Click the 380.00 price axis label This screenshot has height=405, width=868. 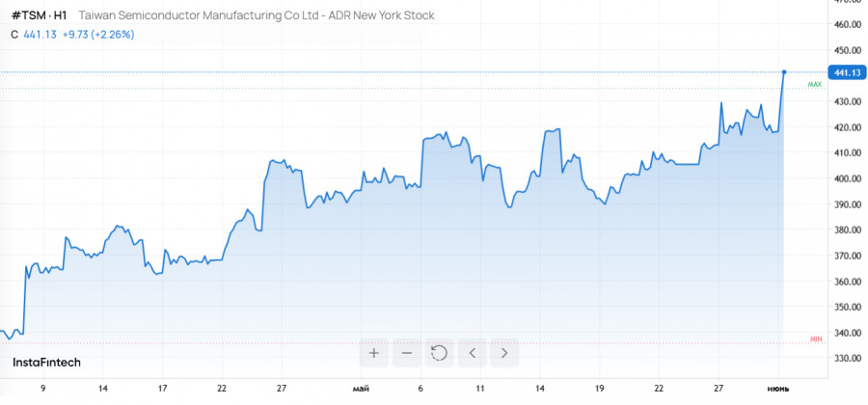847,229
